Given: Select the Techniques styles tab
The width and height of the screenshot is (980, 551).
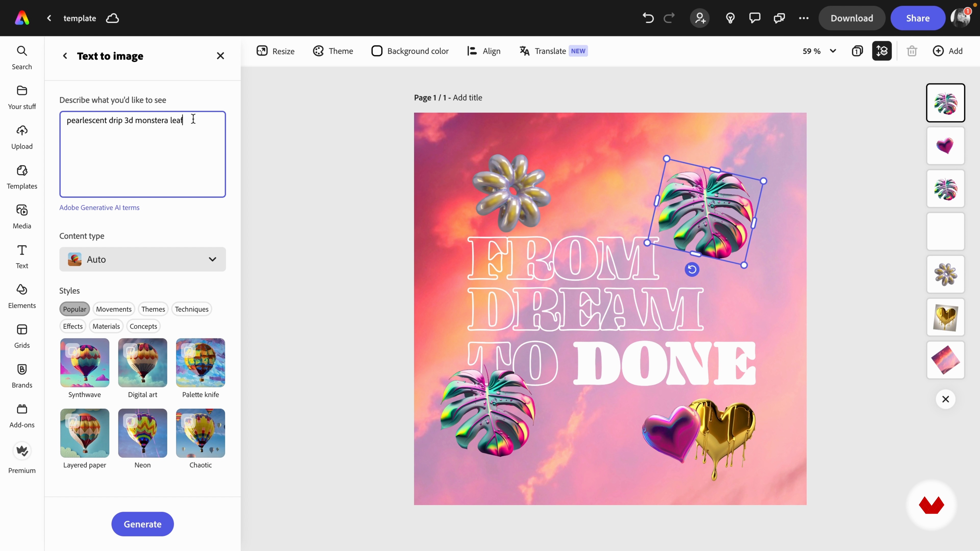Looking at the screenshot, I should tap(192, 309).
